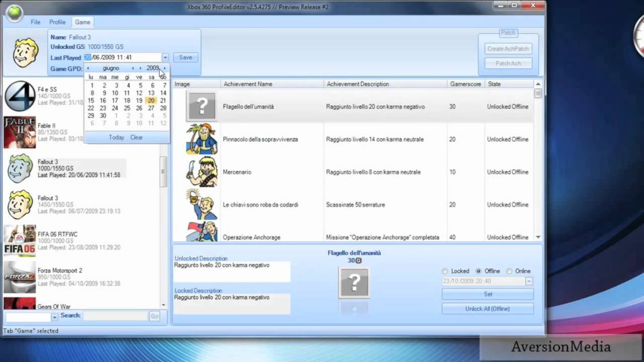This screenshot has width=644, height=362.
Task: Click the Operazione Anchorage achievement image
Action: [x=202, y=231]
